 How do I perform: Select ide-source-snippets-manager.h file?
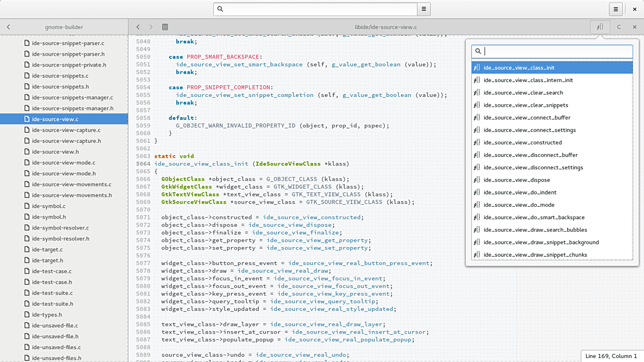click(72, 108)
